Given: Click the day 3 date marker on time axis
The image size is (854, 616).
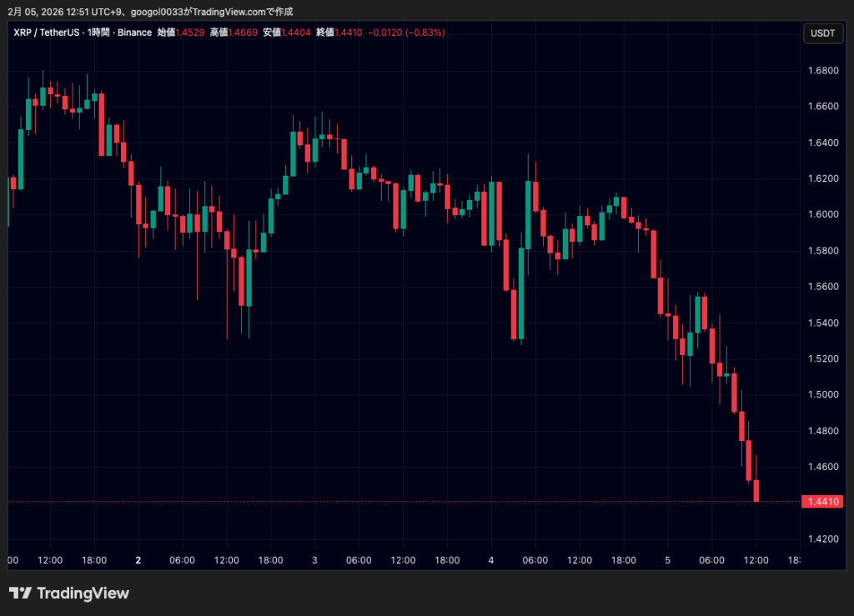Looking at the screenshot, I should [314, 560].
